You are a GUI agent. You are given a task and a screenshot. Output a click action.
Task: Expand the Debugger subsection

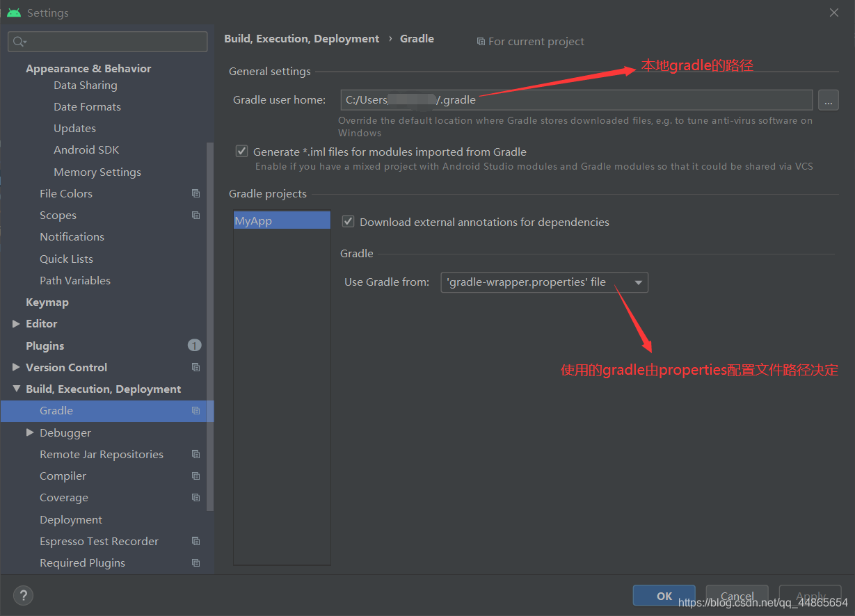coord(30,432)
